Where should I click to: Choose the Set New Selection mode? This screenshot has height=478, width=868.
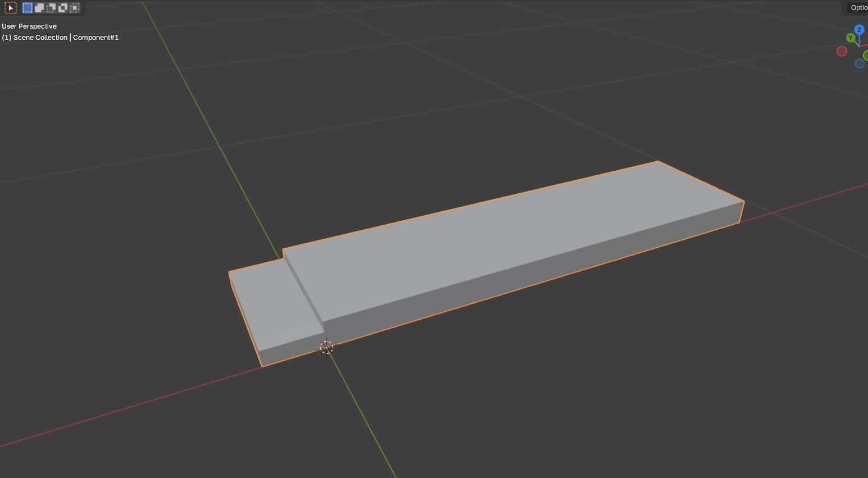coord(28,8)
